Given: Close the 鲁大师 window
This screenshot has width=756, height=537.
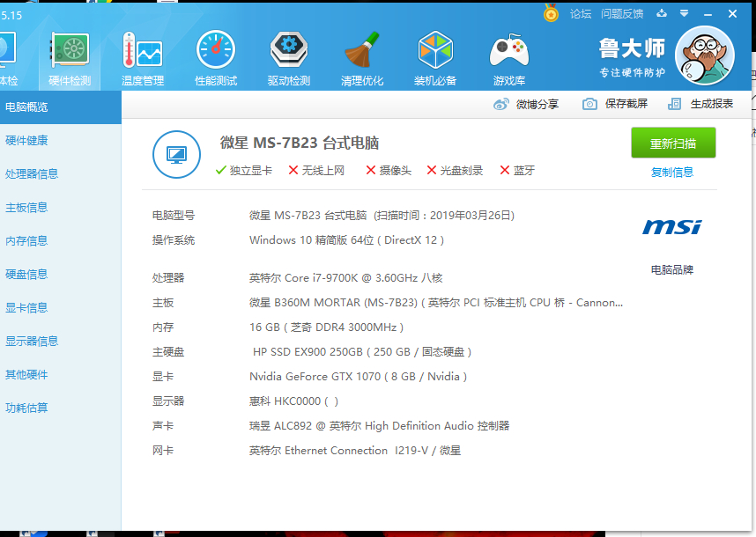Looking at the screenshot, I should (x=732, y=14).
